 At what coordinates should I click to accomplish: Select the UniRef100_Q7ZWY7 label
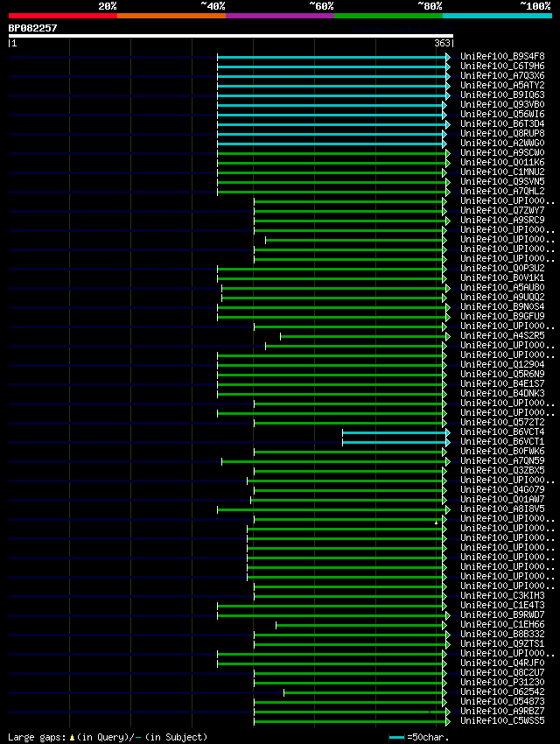(x=502, y=210)
